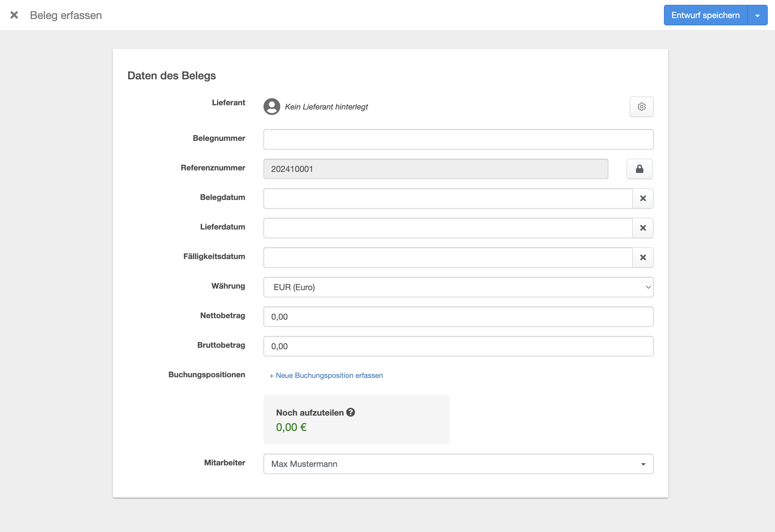Screen dimensions: 775x532
Task: Close the Beleg erfassen dialog
Action: pos(14,15)
